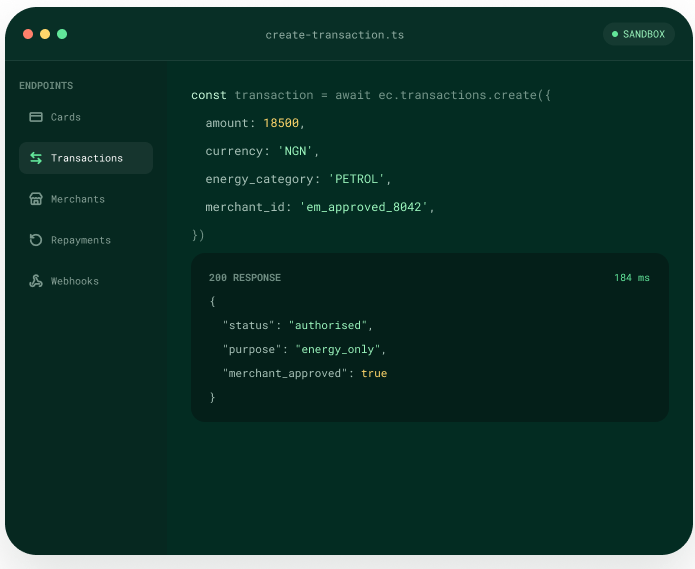Screen dimensions: 695x569
Task: Go to the Merchants endpoint
Action: click(86, 199)
